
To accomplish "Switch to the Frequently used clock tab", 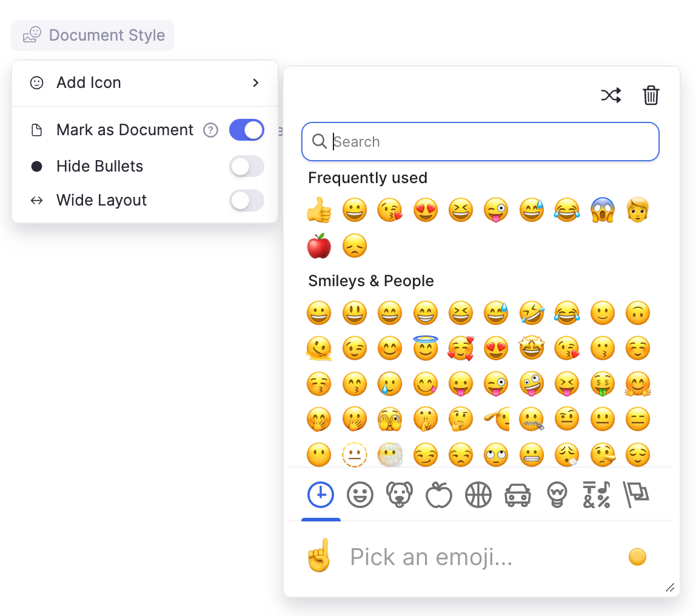I will [x=321, y=495].
